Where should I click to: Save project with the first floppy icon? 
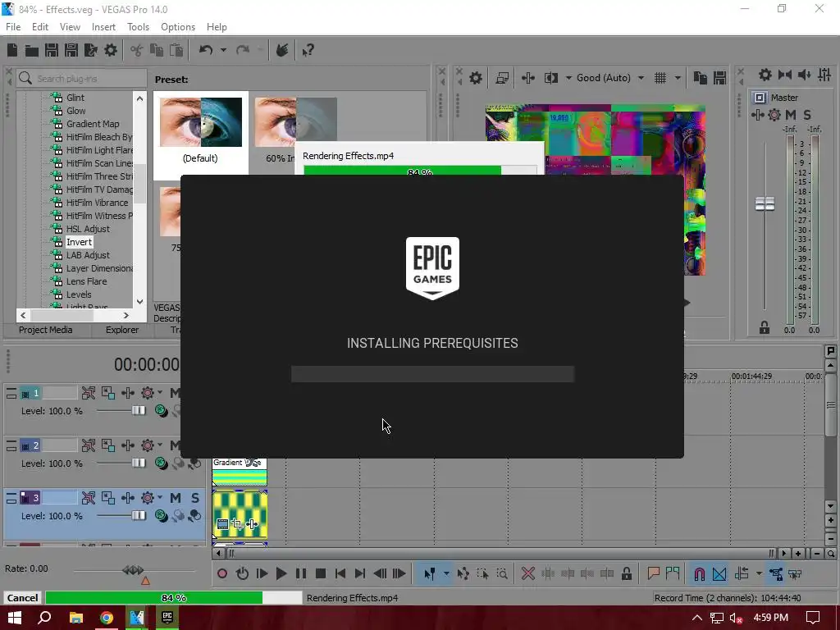point(52,50)
